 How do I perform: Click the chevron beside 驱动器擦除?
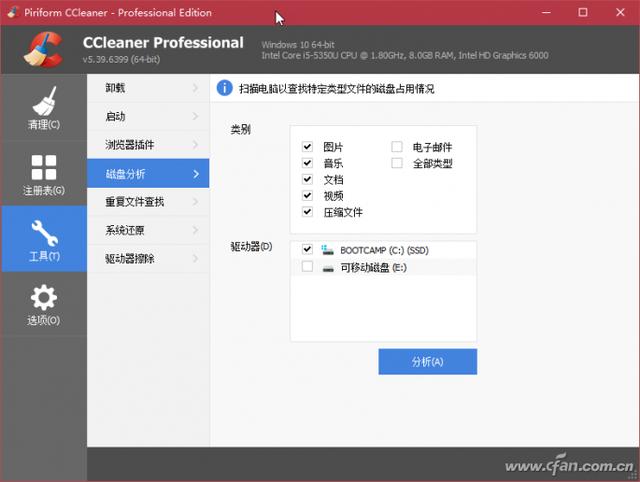[196, 258]
